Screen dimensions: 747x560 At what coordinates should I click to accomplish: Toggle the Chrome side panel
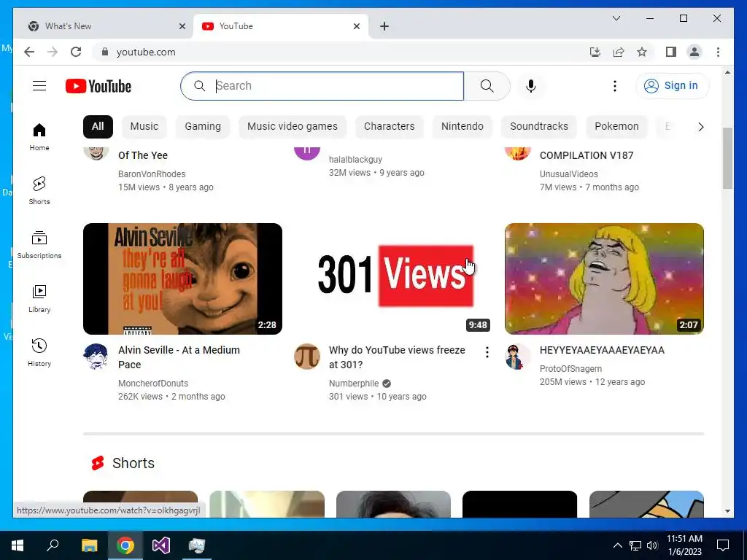click(x=671, y=52)
